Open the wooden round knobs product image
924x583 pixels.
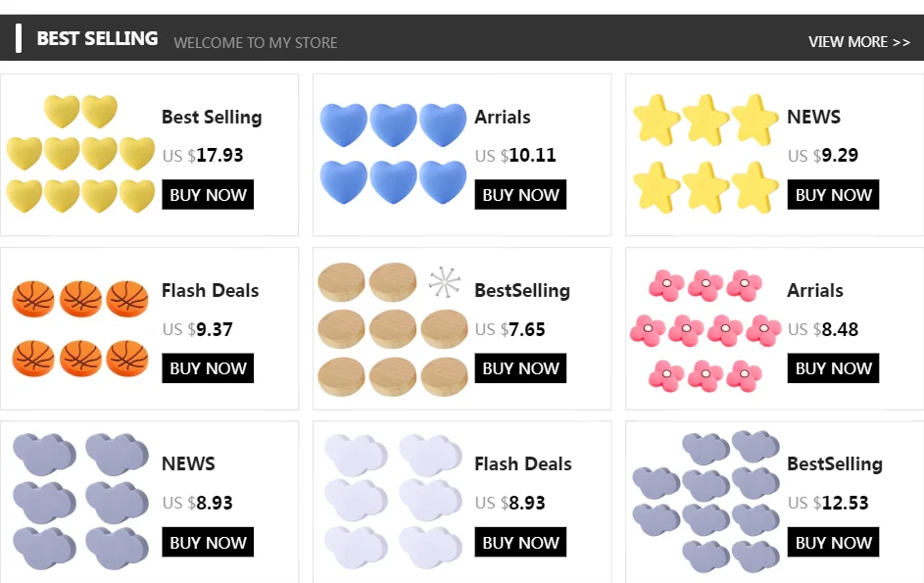coord(393,329)
